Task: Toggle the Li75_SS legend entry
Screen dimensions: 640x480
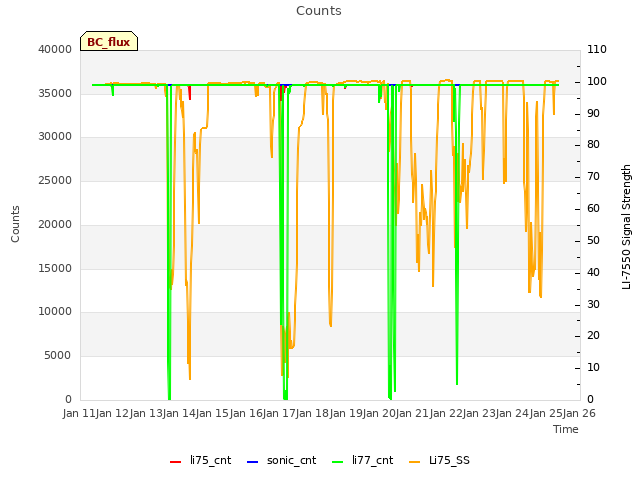Action: [439, 460]
